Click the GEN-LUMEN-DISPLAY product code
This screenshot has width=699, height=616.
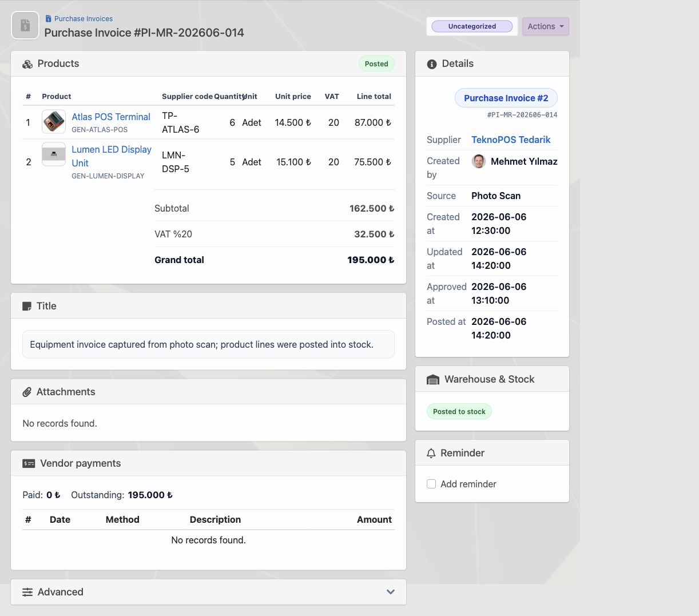pyautogui.click(x=108, y=176)
